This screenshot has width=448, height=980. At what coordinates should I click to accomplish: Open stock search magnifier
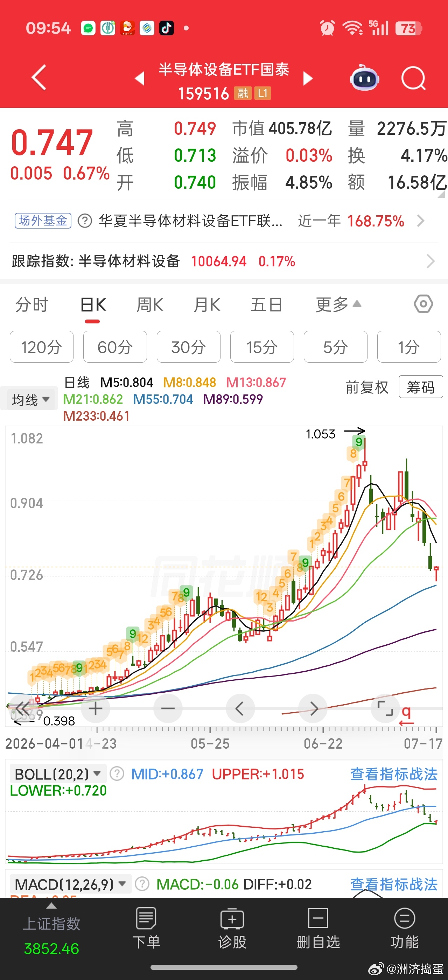(413, 78)
